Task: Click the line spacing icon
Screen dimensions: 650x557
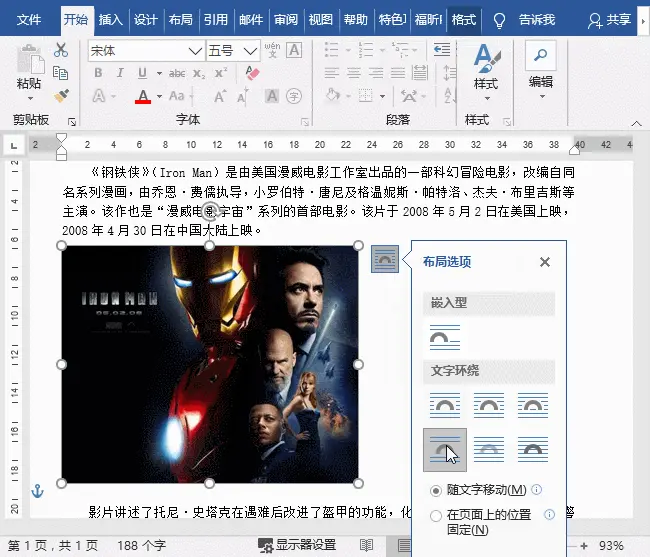Action: (449, 73)
